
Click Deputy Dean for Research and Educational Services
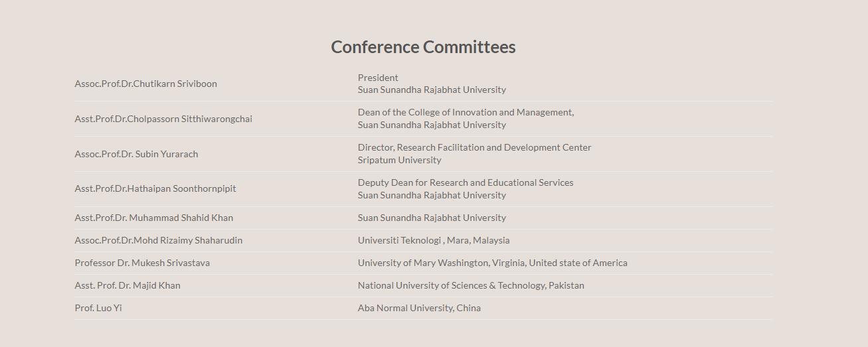tap(466, 182)
